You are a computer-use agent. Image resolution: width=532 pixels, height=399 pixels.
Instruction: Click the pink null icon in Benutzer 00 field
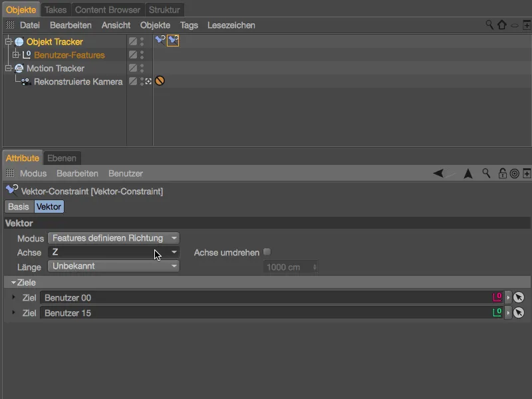tap(497, 297)
